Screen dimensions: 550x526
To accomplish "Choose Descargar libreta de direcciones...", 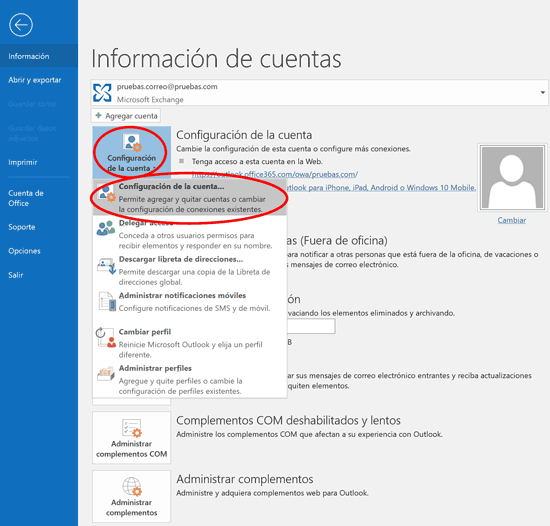I will point(190,270).
